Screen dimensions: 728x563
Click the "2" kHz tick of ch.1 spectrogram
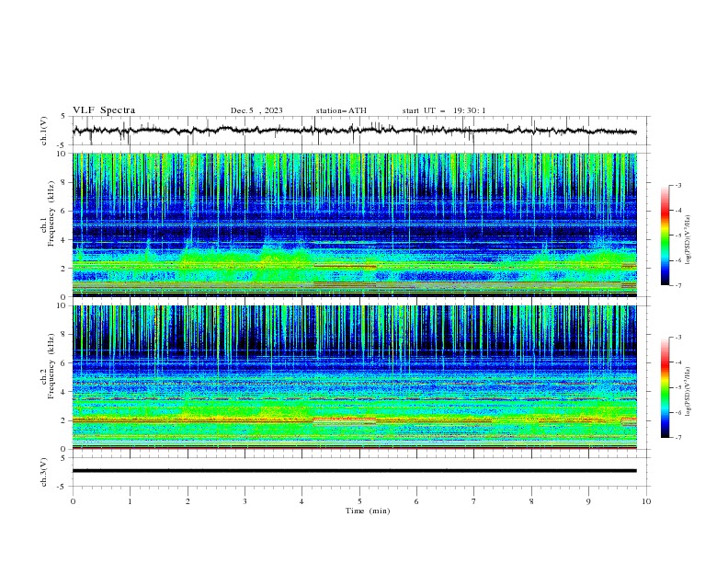(x=63, y=268)
